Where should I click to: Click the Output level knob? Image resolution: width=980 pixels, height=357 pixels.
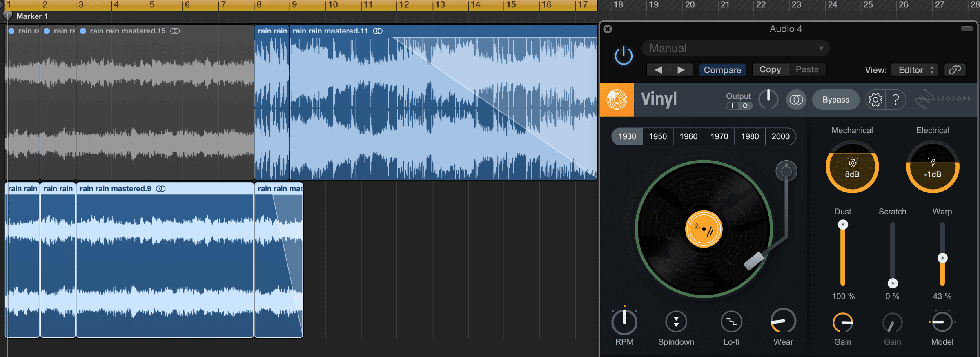[x=768, y=99]
